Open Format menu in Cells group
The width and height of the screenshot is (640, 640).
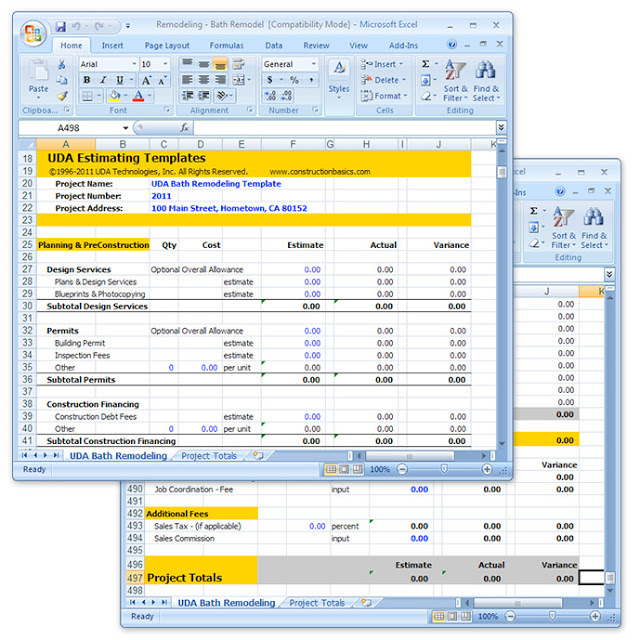tap(384, 96)
